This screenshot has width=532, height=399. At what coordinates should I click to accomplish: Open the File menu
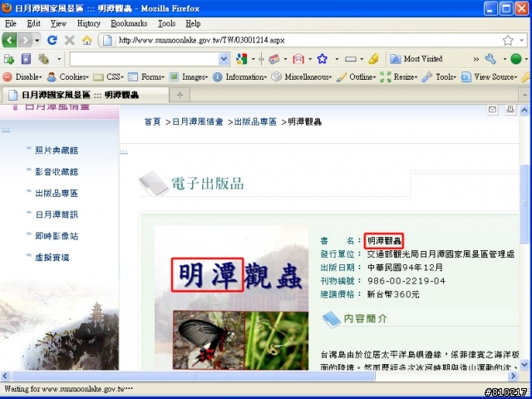point(11,24)
